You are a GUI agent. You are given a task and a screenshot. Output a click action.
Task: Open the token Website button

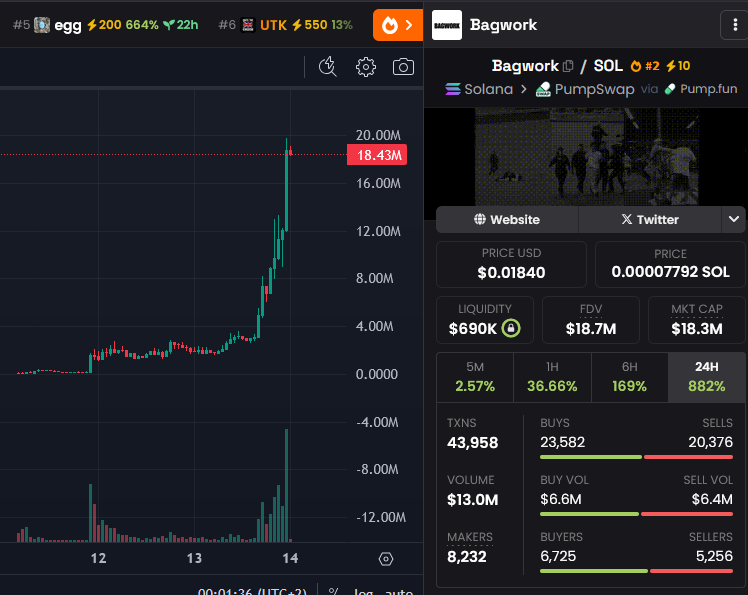tap(507, 219)
